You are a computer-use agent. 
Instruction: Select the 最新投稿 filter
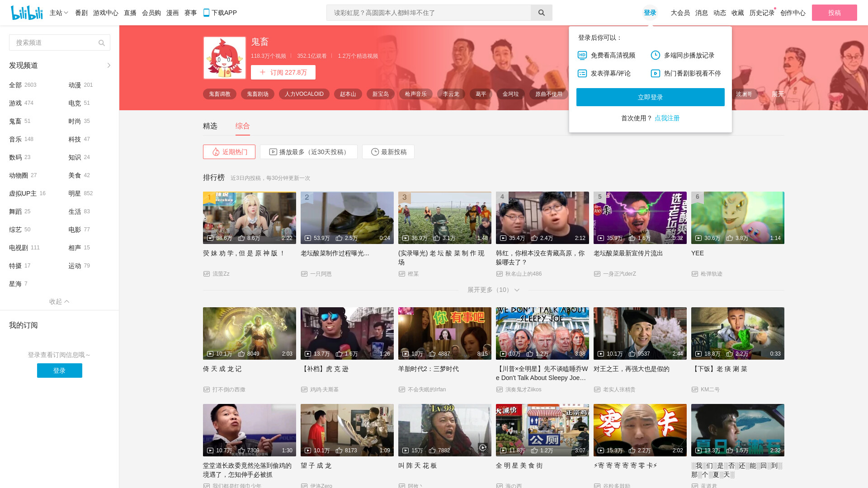point(388,152)
